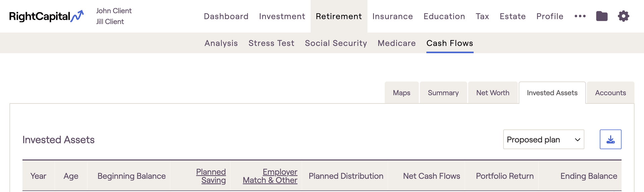Image resolution: width=644 pixels, height=192 pixels.
Task: Click the download export icon button
Action: pyautogui.click(x=610, y=139)
